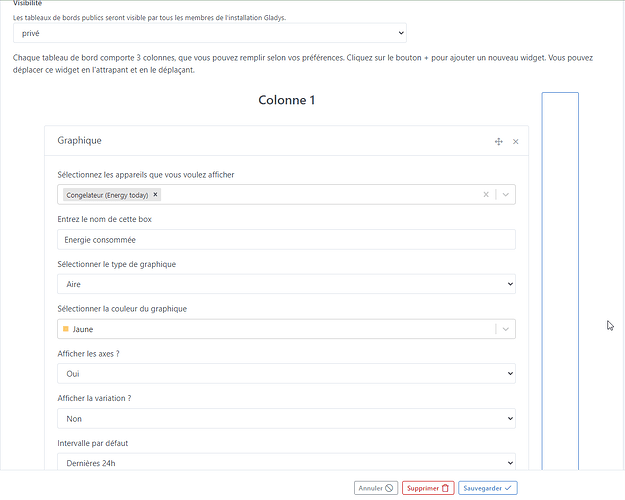The height and width of the screenshot is (500, 625).
Task: Click the yellow color swatch next to Jaune
Action: pyautogui.click(x=66, y=329)
